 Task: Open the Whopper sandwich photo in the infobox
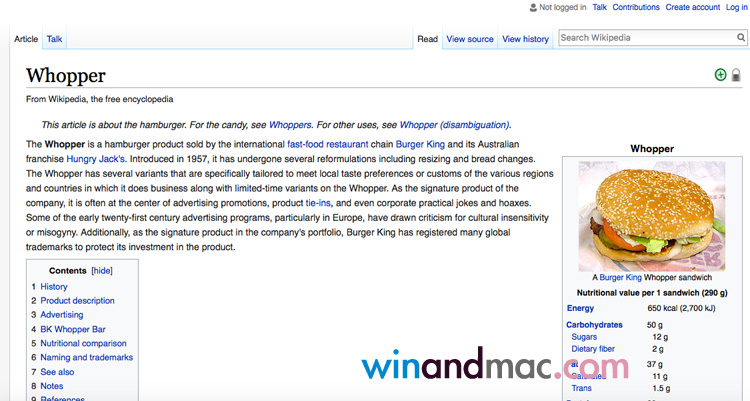(651, 214)
